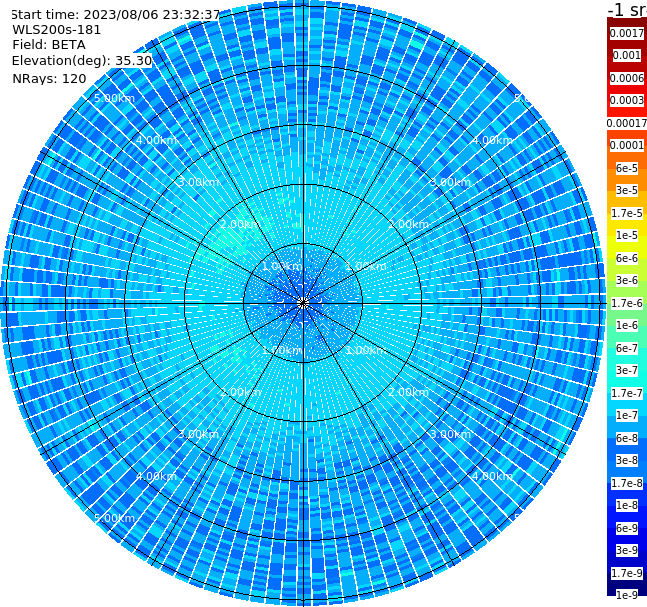Select the Elevation(deg): 35.30 text

[82, 61]
